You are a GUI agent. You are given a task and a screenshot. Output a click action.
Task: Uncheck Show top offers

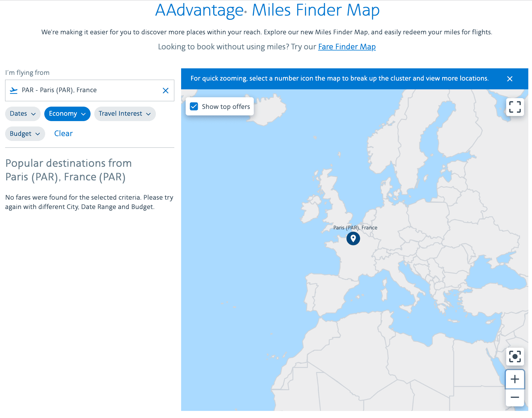[194, 106]
